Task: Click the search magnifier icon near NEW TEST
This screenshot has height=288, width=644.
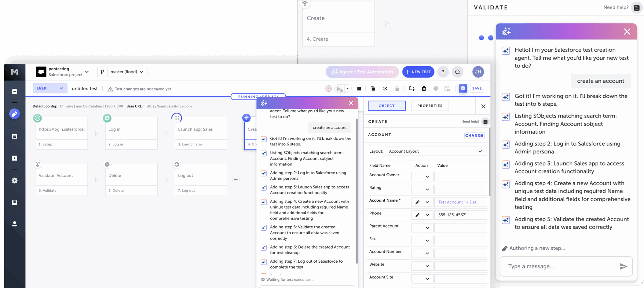Action: [x=457, y=72]
